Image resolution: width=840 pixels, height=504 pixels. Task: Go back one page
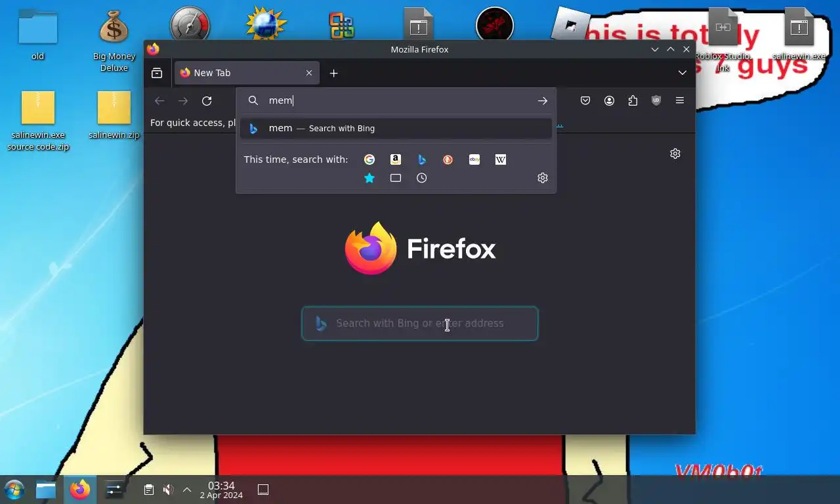coord(159,100)
